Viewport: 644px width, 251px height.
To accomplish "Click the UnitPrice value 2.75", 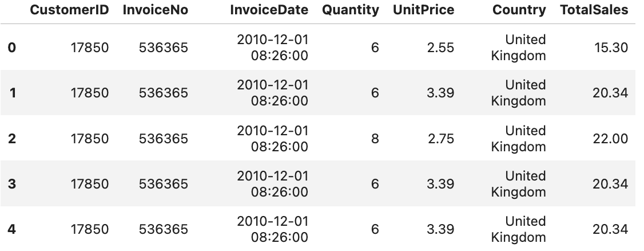I will click(x=440, y=139).
